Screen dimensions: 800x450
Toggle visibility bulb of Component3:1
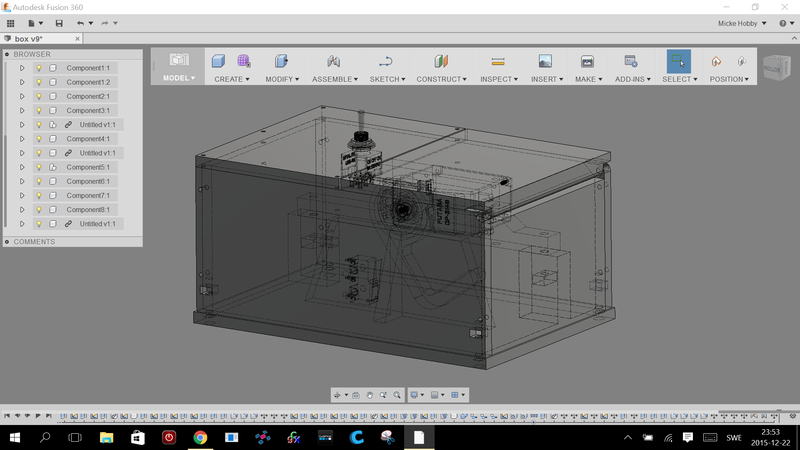click(x=39, y=110)
